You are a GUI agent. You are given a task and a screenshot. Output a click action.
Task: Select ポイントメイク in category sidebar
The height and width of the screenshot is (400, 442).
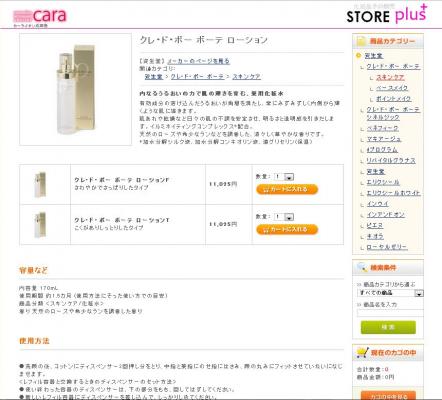point(393,99)
